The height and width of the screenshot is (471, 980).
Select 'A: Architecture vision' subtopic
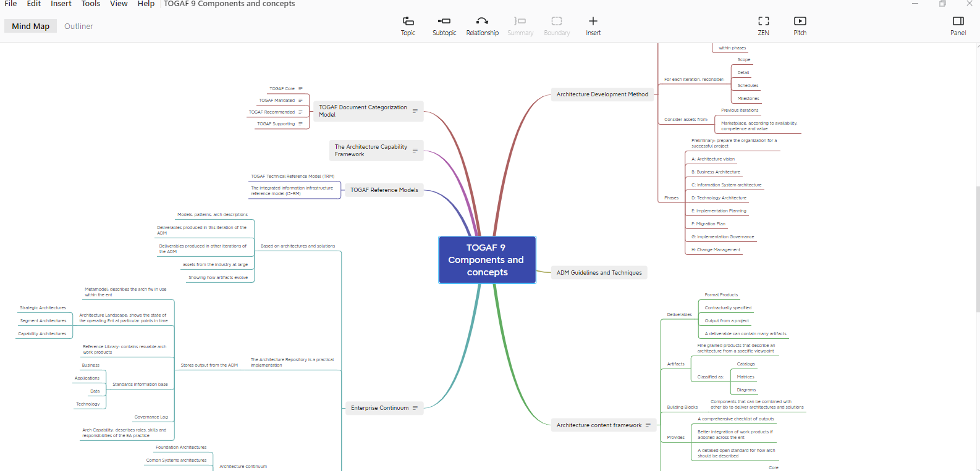(713, 159)
